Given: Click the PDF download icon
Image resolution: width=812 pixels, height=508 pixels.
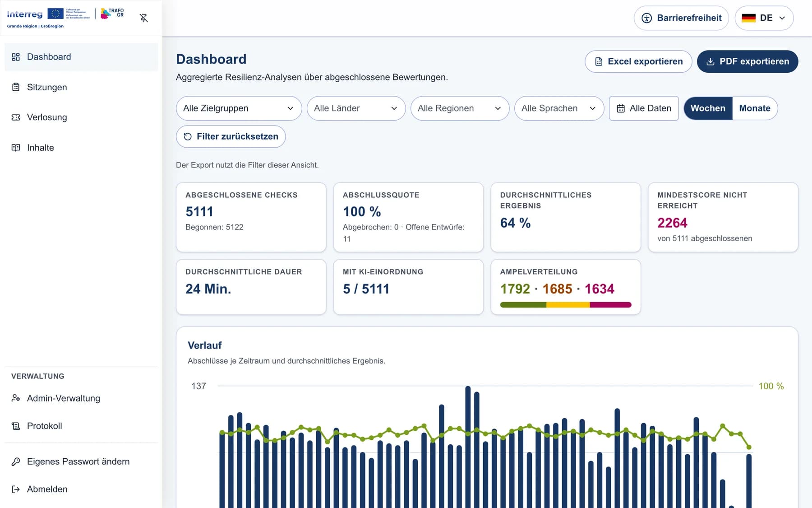Looking at the screenshot, I should 710,61.
